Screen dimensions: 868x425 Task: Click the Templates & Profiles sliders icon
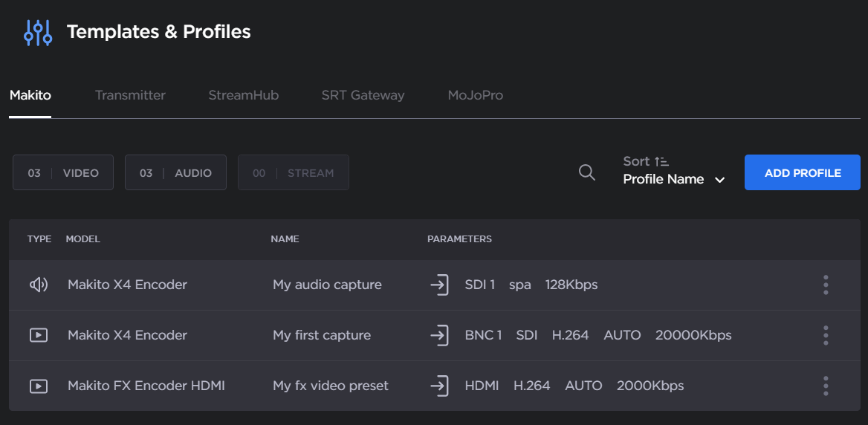(x=38, y=33)
